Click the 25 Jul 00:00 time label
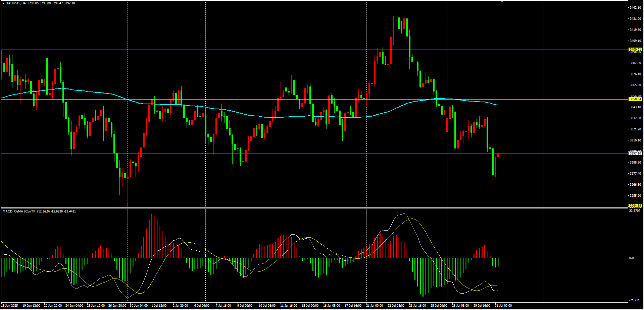This screenshot has height=310, width=644. (439, 306)
